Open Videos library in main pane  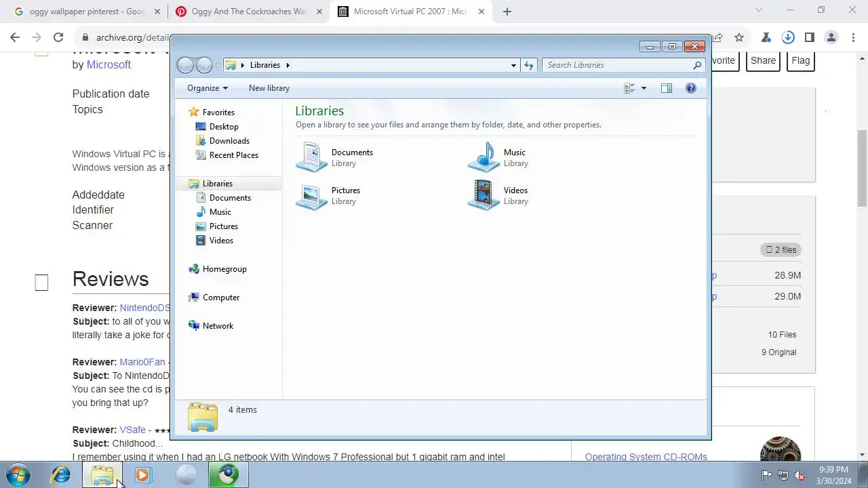pyautogui.click(x=498, y=195)
